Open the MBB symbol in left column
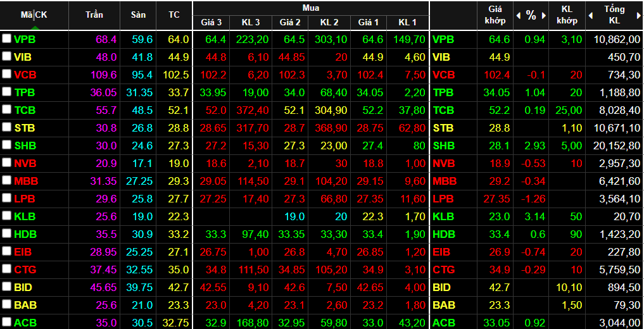644x329 pixels. click(x=25, y=181)
